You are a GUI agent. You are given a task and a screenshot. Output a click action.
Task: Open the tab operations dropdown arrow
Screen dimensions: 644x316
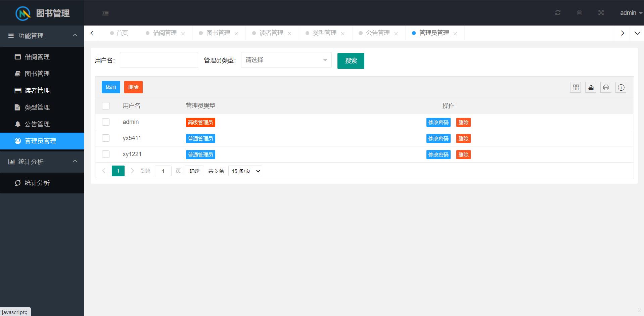pos(637,33)
